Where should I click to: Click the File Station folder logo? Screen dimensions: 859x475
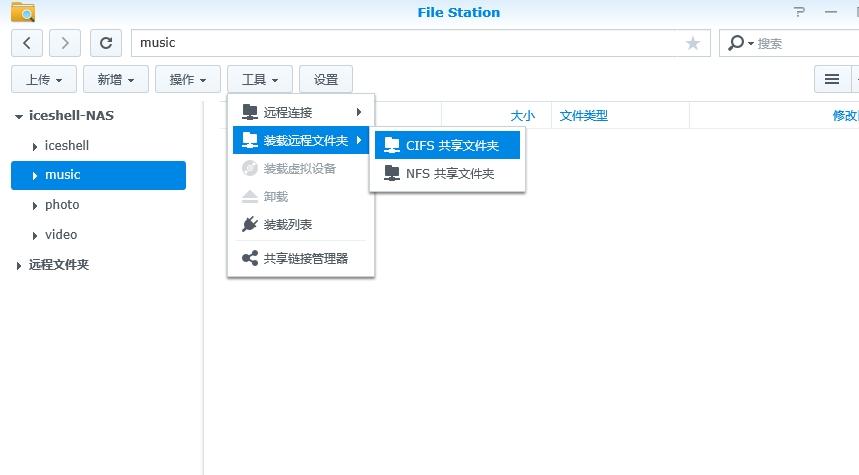tap(22, 12)
